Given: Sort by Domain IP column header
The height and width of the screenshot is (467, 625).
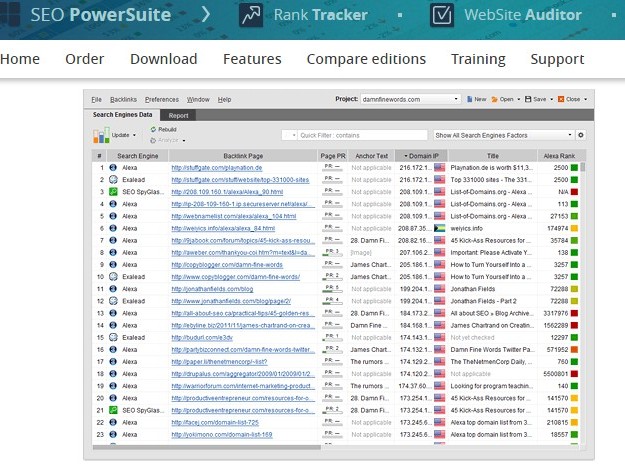Looking at the screenshot, I should [x=421, y=156].
